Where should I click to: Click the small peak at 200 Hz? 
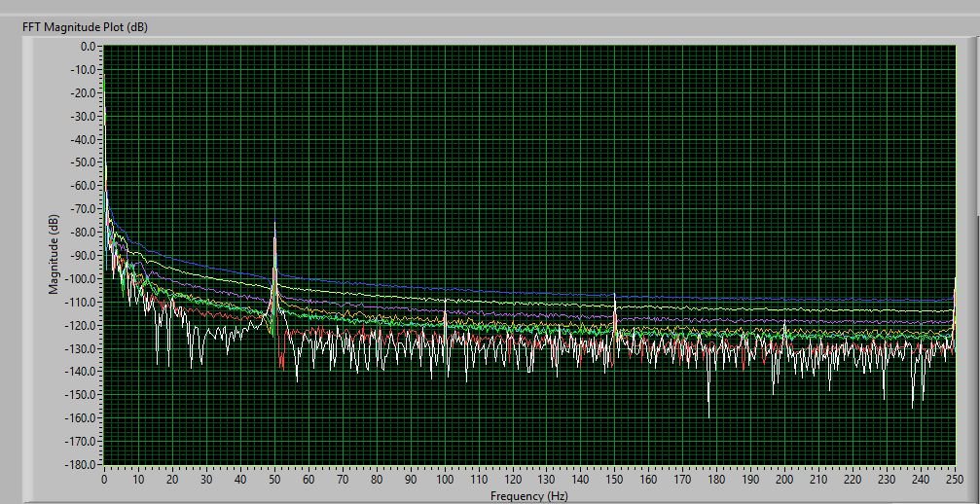click(785, 329)
